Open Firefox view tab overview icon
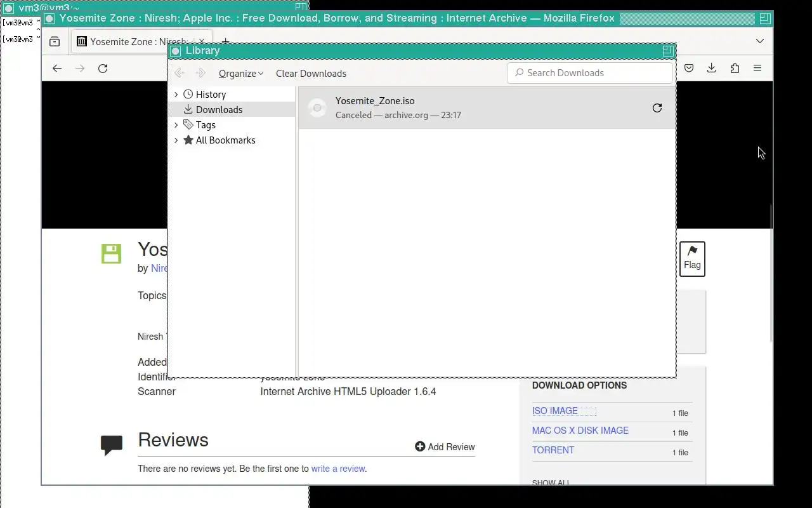The height and width of the screenshot is (508, 812). pos(55,41)
